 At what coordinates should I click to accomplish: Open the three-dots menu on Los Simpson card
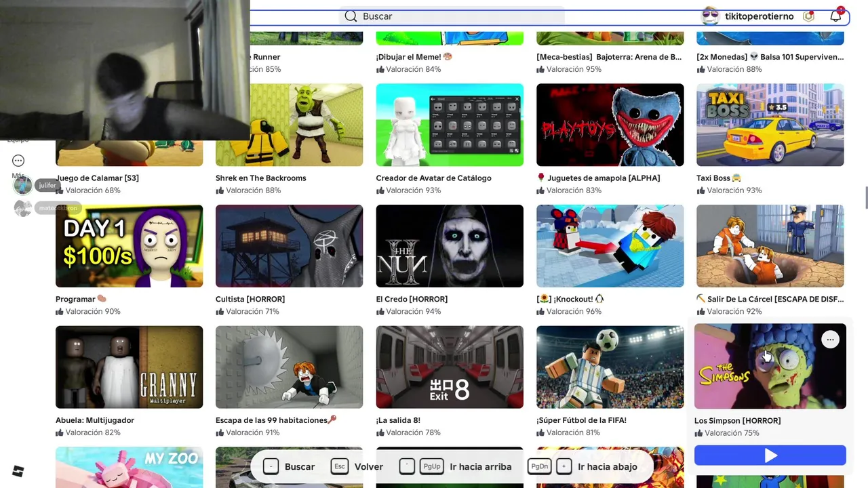[830, 340]
